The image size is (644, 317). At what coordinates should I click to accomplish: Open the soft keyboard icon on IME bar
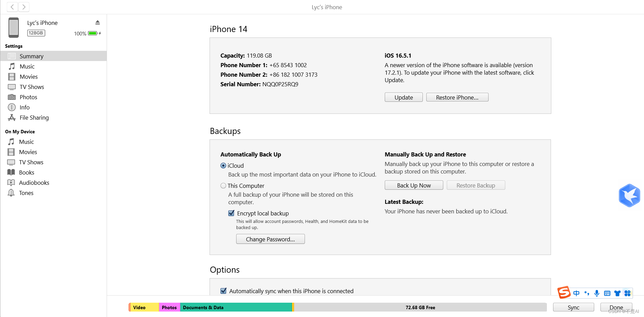[x=607, y=293]
